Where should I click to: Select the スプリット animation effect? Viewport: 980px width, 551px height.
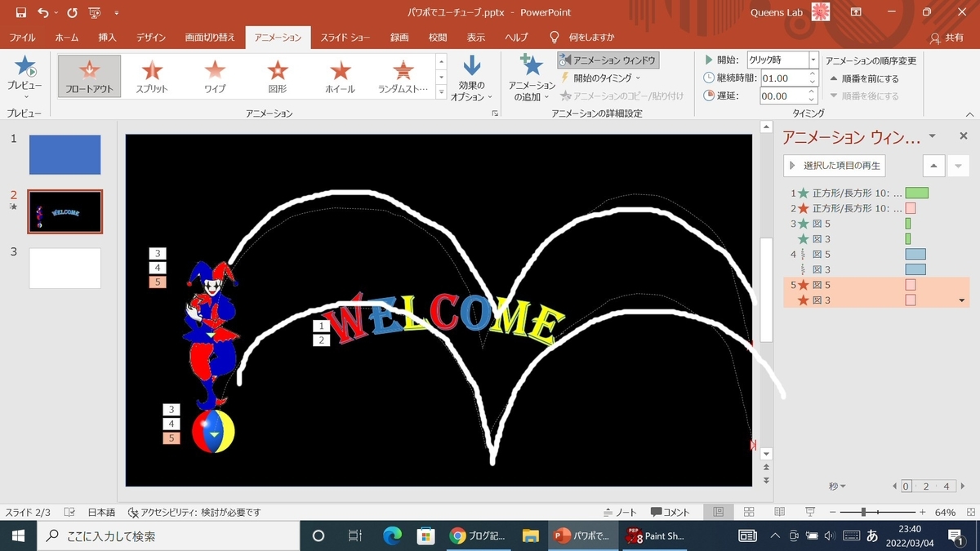153,76
